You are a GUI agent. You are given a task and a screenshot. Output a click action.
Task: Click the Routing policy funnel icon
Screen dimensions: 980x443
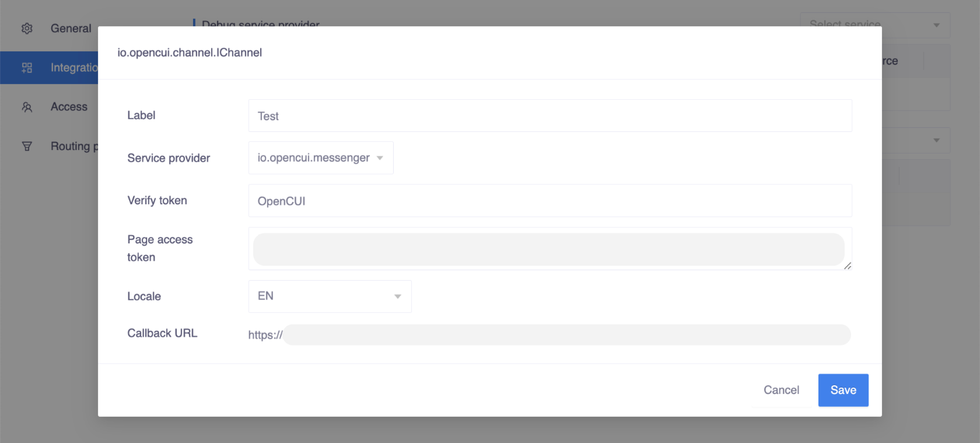pos(27,146)
